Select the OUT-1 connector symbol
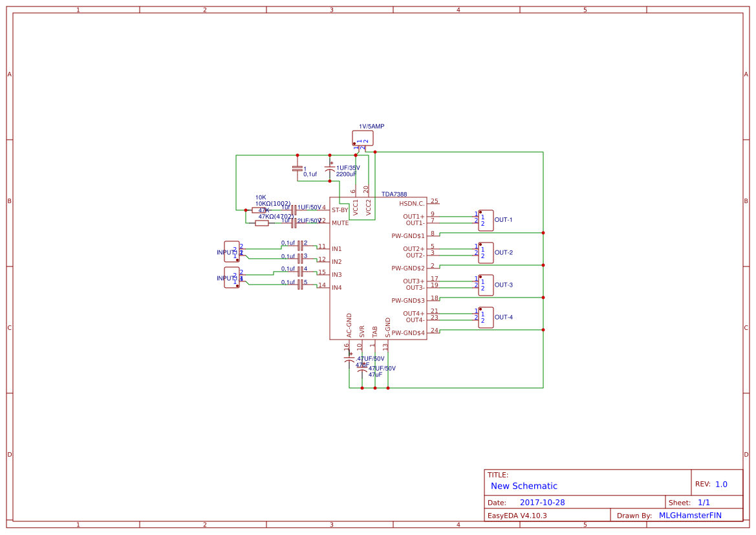 click(x=486, y=220)
